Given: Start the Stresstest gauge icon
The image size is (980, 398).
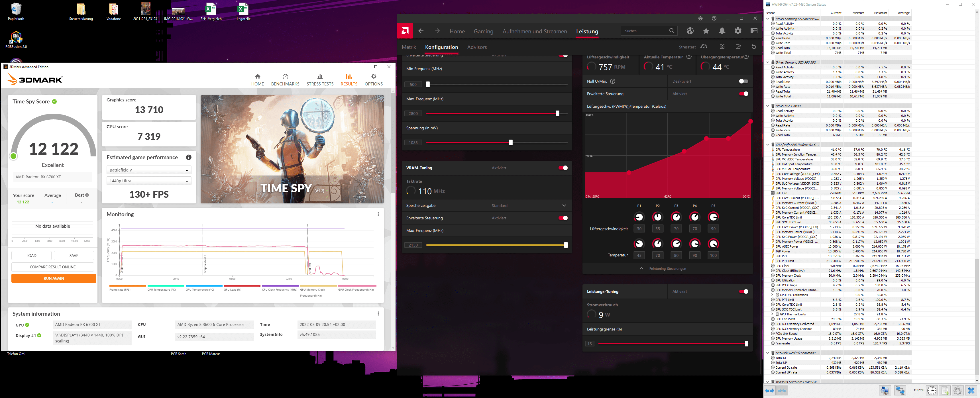Looking at the screenshot, I should tap(704, 46).
